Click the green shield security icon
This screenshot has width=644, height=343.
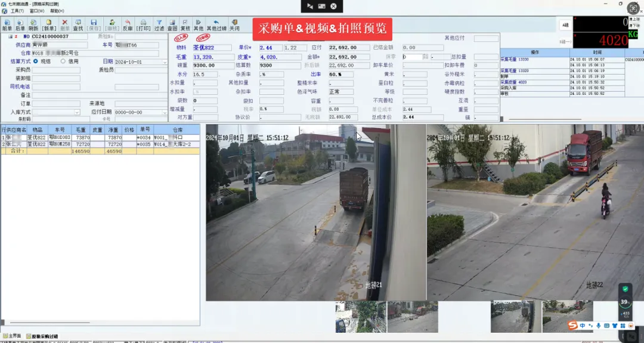tap(625, 289)
